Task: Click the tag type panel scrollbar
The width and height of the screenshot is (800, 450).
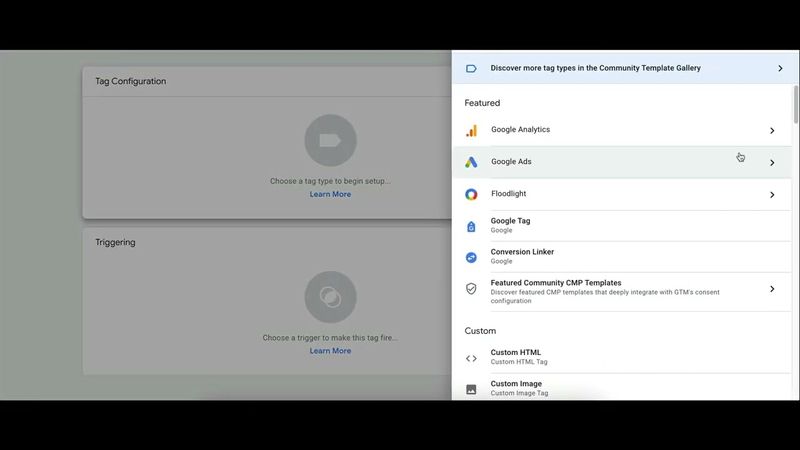Action: [x=795, y=105]
